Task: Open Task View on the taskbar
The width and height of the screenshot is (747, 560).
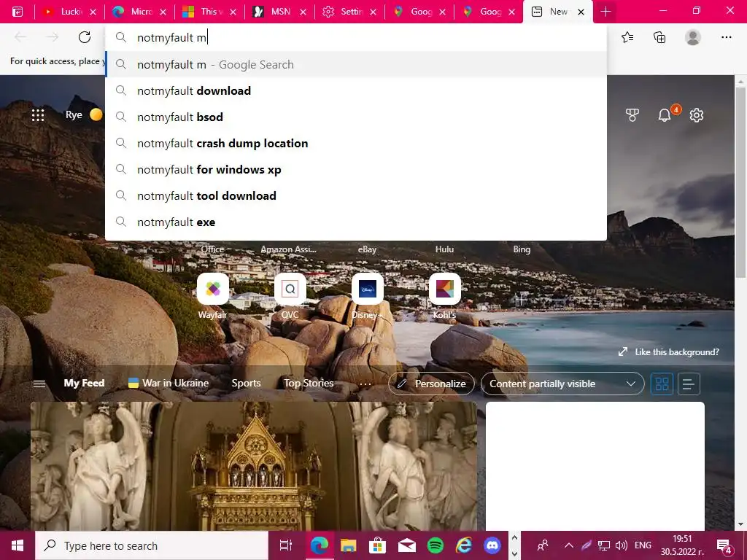Action: [x=286, y=545]
